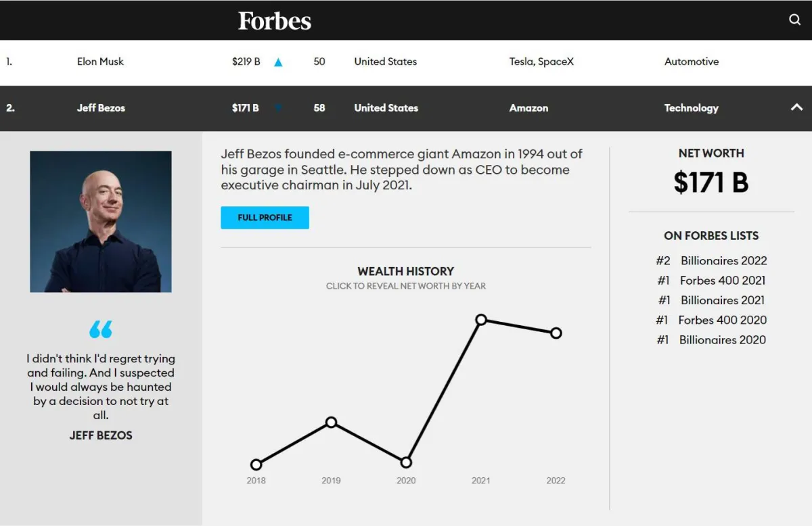Reveal 2018 net worth data point
Image resolution: width=812 pixels, height=526 pixels.
tap(256, 464)
